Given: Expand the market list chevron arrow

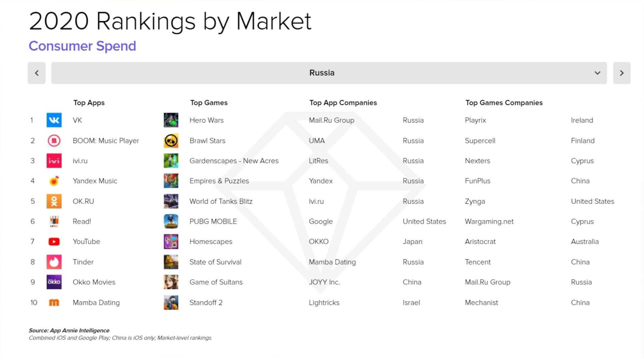Looking at the screenshot, I should [x=597, y=73].
